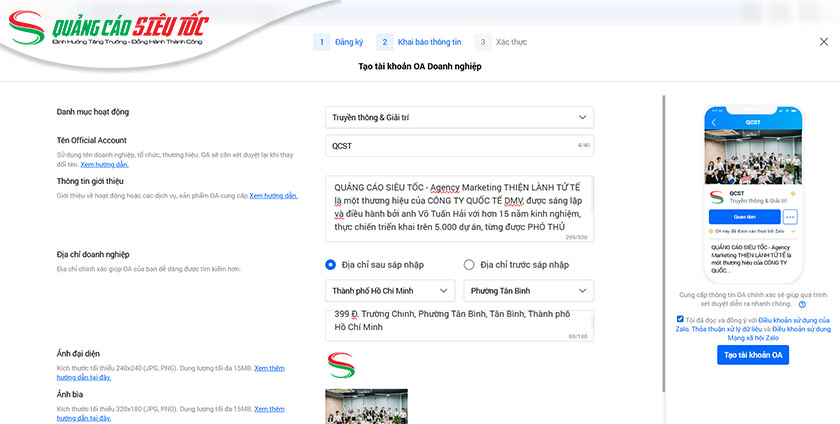This screenshot has height=424, width=840.
Task: Click the 'Quan tâm' button in preview
Action: coord(743,217)
